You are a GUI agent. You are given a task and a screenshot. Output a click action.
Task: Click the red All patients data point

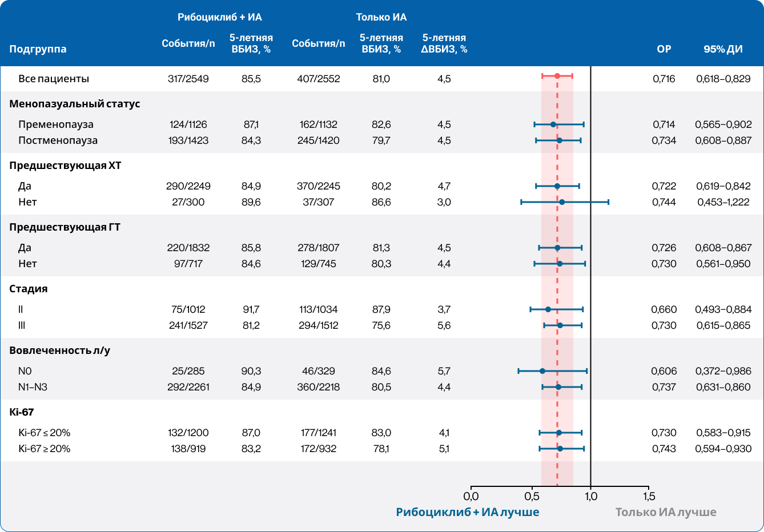tap(557, 76)
